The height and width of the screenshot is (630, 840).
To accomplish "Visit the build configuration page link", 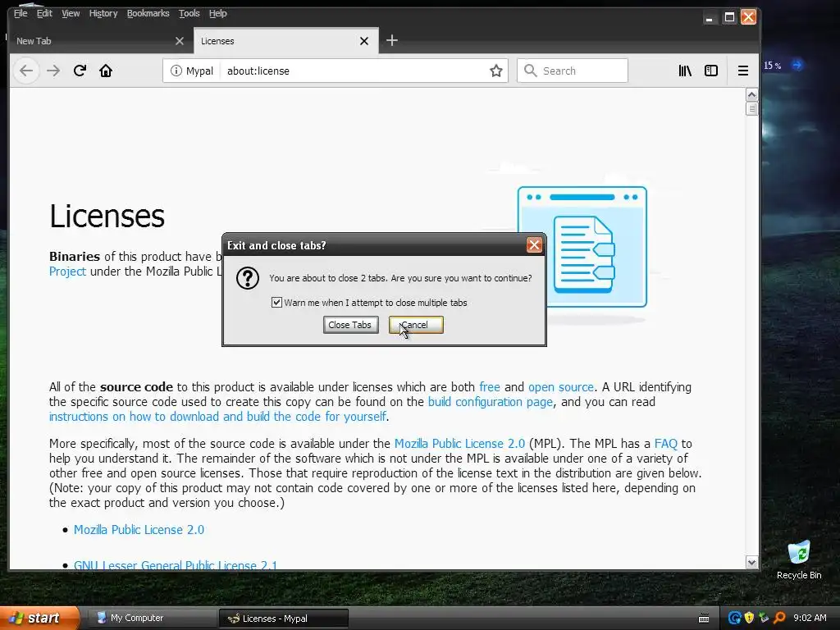I will (x=491, y=402).
